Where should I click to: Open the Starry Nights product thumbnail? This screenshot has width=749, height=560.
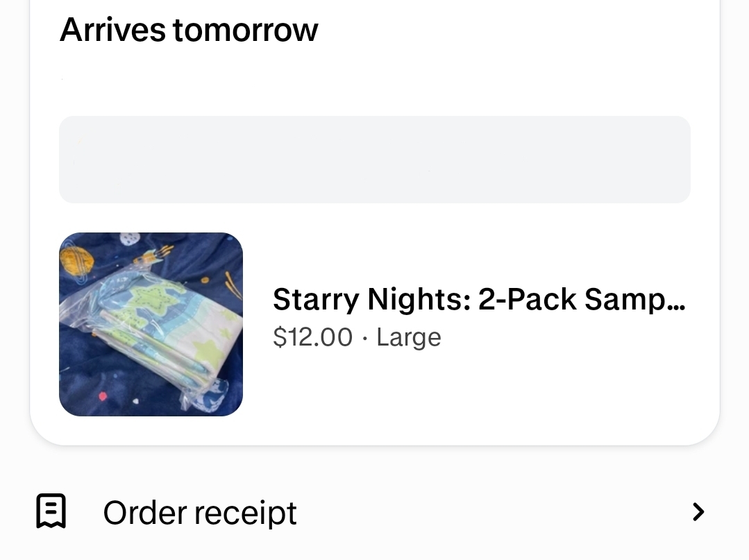151,324
